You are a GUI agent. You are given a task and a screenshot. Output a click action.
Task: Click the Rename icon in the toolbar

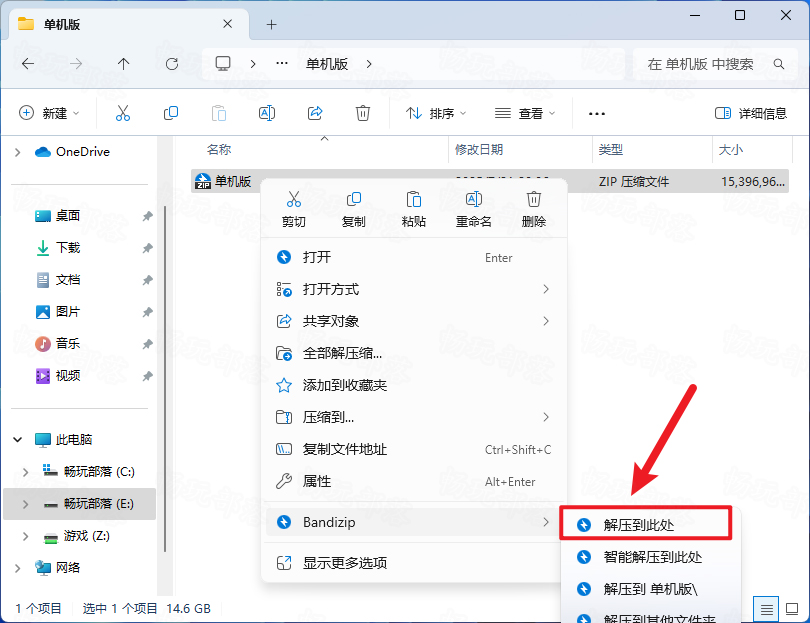pos(267,113)
